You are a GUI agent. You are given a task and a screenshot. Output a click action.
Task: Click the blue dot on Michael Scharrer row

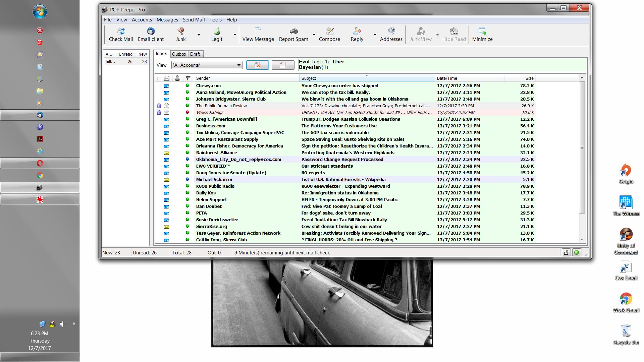coord(187,179)
